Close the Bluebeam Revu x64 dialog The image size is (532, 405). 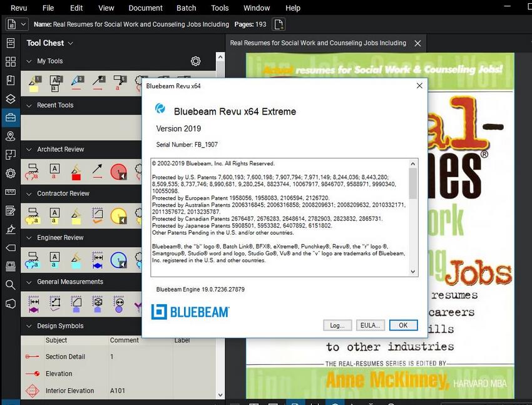(419, 86)
